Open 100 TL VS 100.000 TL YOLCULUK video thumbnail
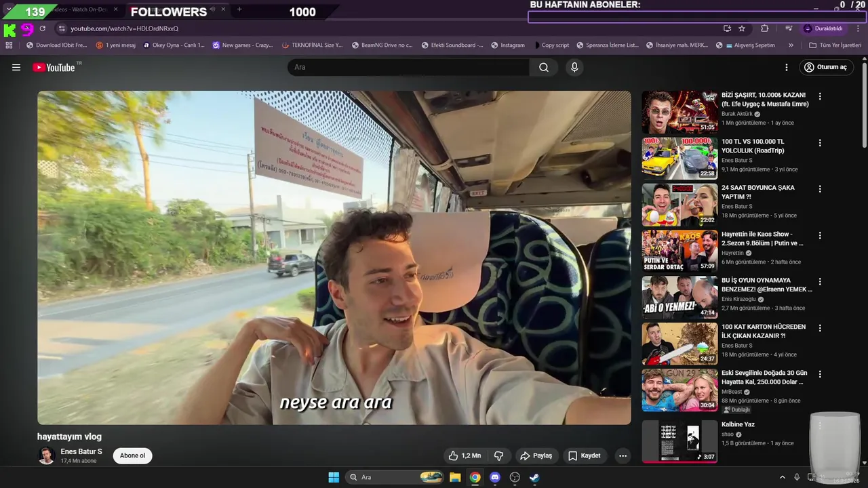Screen dimensions: 868x488 pyautogui.click(x=679, y=158)
